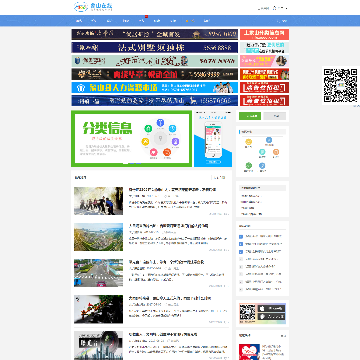Image resolution: width=360 pixels, height=360 pixels.
Task: Click the QR code in the app download box
Action: [x=247, y=313]
